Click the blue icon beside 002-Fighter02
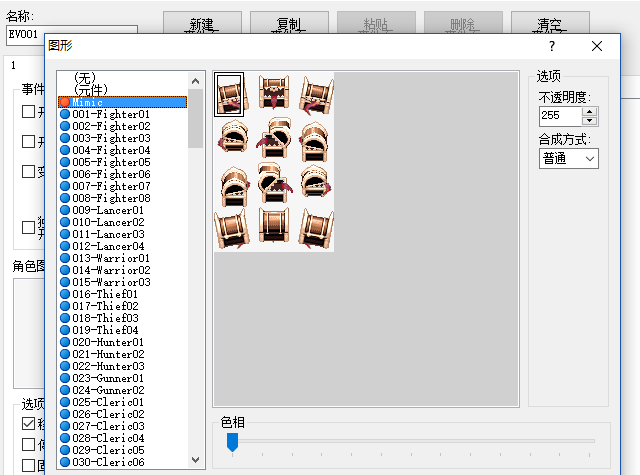The image size is (640, 475). pyautogui.click(x=65, y=126)
